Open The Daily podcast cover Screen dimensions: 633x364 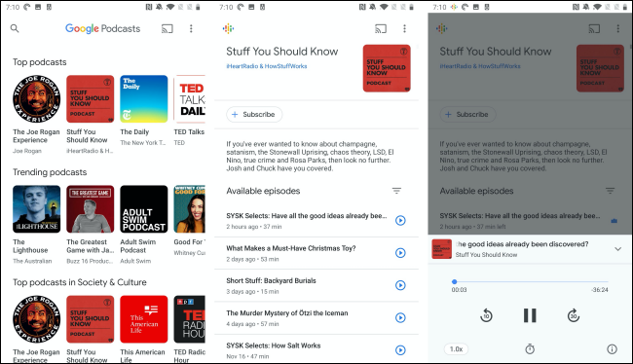(144, 99)
